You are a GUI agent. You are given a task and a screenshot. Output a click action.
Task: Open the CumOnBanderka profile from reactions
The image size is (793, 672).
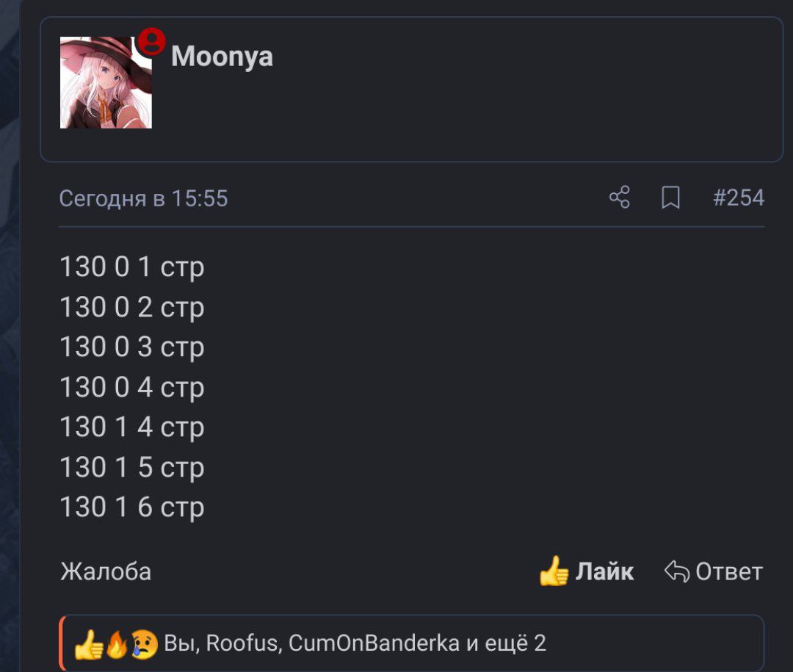pyautogui.click(x=374, y=643)
